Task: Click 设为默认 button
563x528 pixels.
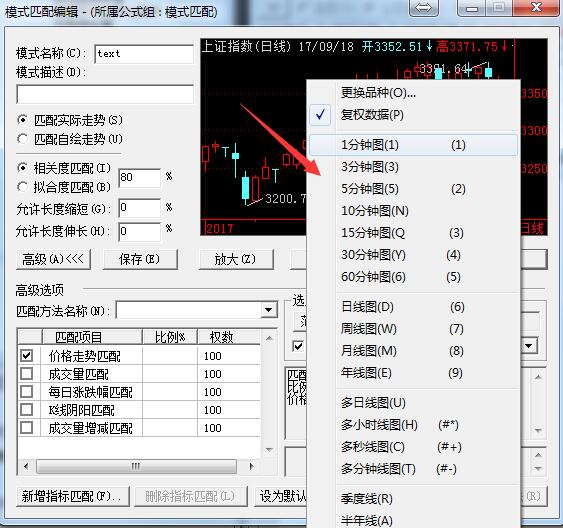Action: pyautogui.click(x=280, y=496)
